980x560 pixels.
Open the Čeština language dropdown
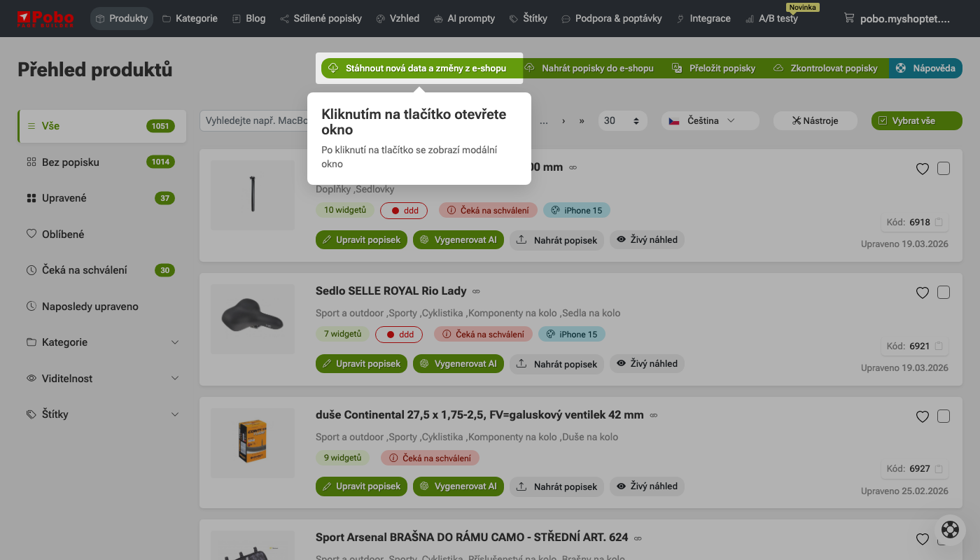click(x=710, y=120)
